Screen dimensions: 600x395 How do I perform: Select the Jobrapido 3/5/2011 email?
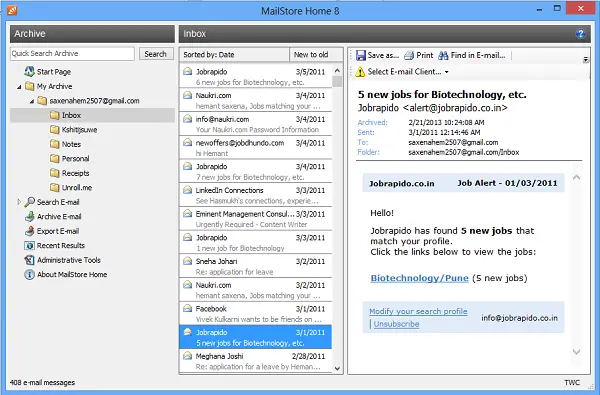tap(256, 77)
